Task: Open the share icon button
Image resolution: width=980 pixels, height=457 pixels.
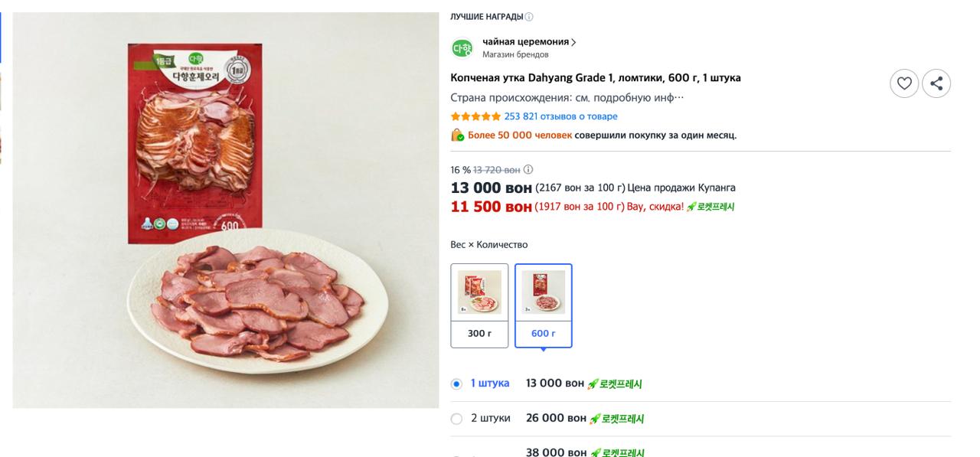Action: [x=936, y=83]
